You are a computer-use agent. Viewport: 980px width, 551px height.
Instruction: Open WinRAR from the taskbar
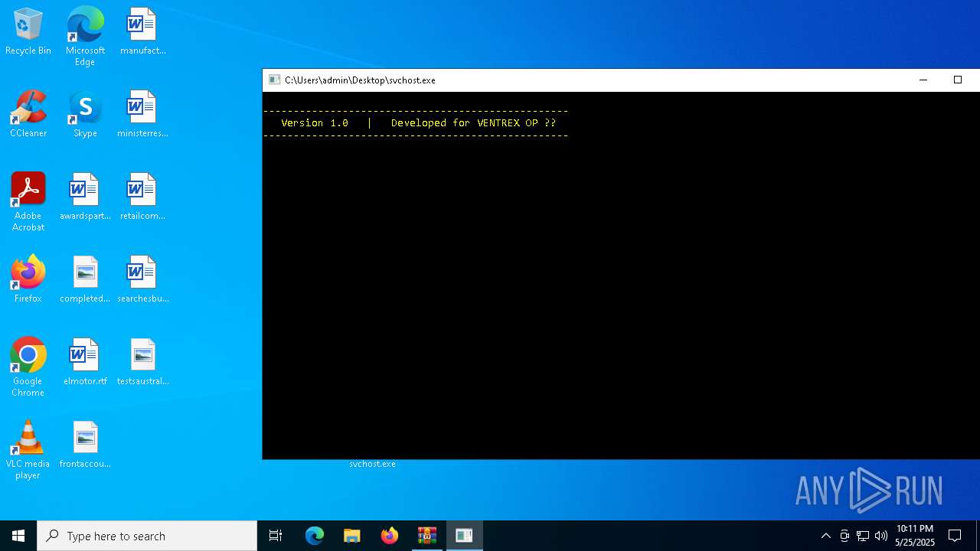click(427, 536)
